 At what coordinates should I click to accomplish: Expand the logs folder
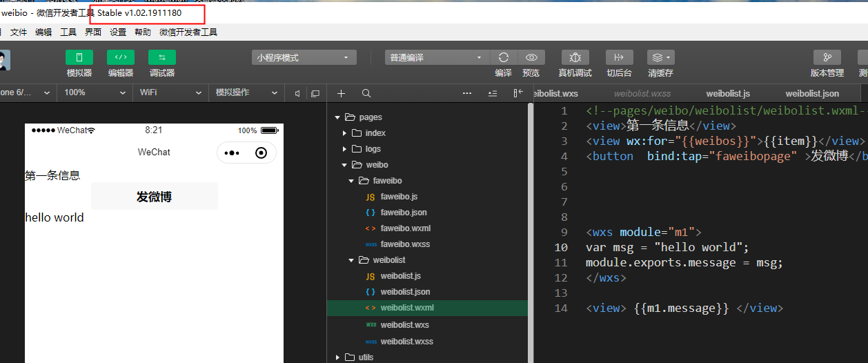point(345,149)
